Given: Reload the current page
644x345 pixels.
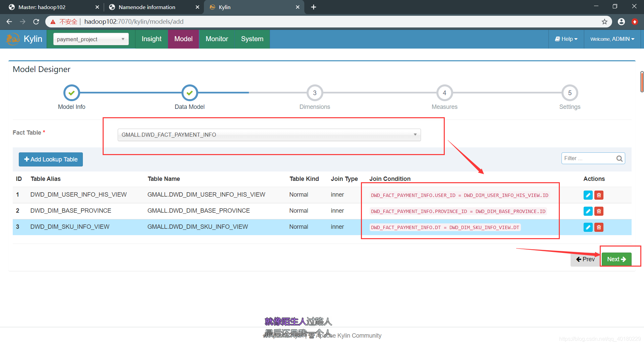Looking at the screenshot, I should coord(36,22).
